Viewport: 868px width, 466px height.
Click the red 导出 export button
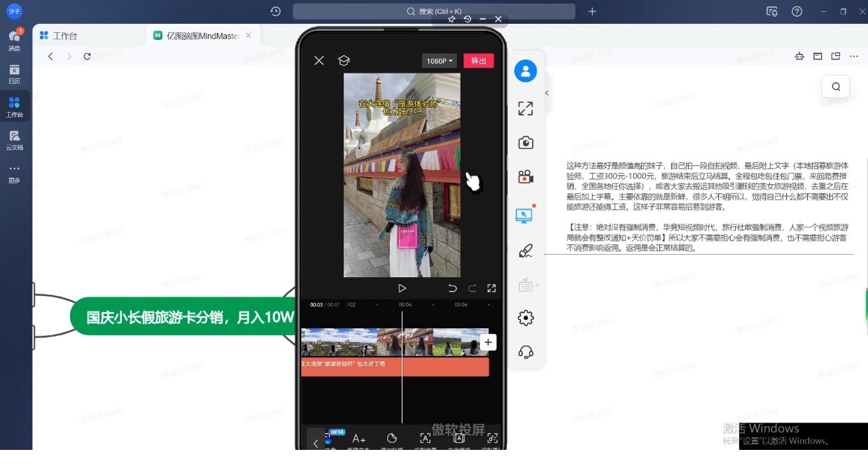point(479,61)
